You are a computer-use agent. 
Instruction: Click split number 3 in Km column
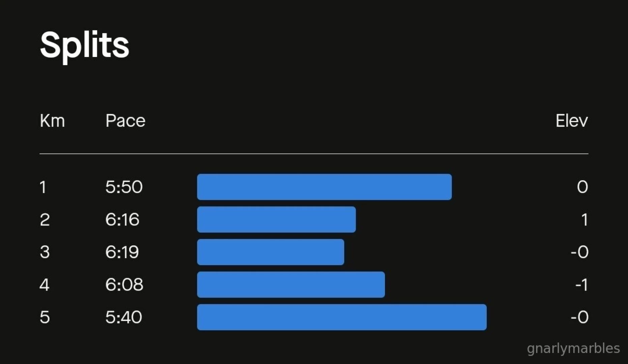44,252
